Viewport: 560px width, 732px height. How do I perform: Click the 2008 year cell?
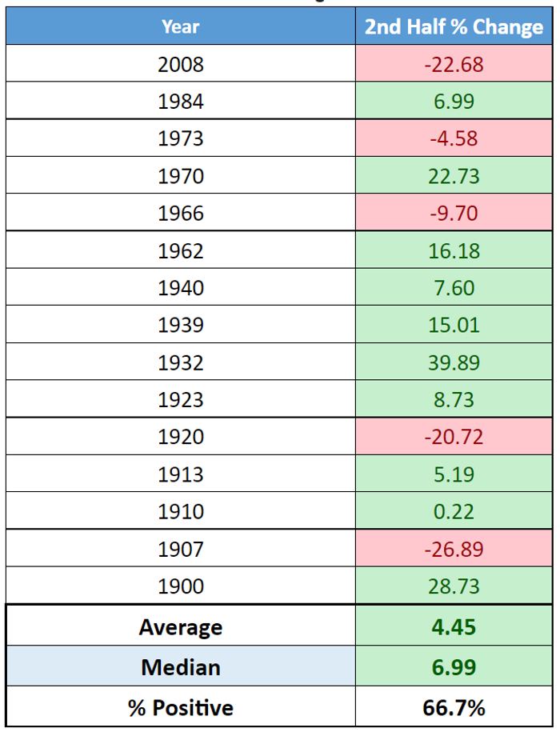click(181, 64)
